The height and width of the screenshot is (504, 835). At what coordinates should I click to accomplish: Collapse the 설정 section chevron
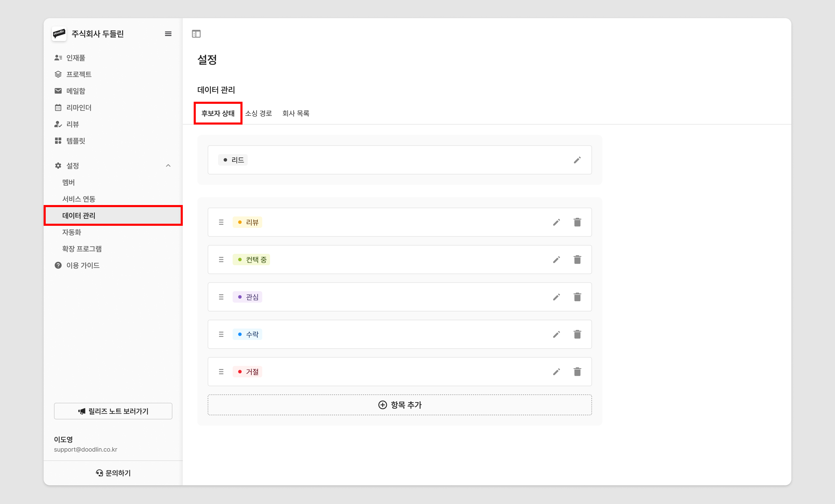168,166
